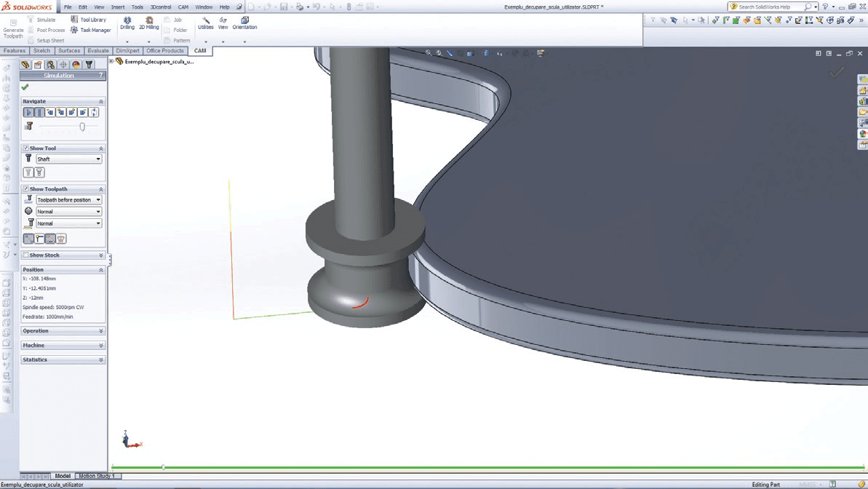This screenshot has width=868, height=489.
Task: Toggle the third toolpath display button under Show Toolpath
Action: 49,239
